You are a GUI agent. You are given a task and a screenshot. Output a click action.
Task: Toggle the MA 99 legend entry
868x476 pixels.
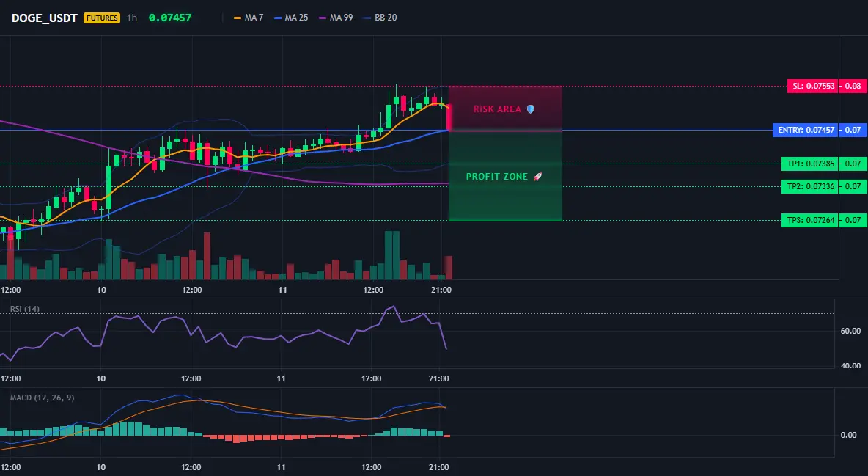tap(336, 18)
